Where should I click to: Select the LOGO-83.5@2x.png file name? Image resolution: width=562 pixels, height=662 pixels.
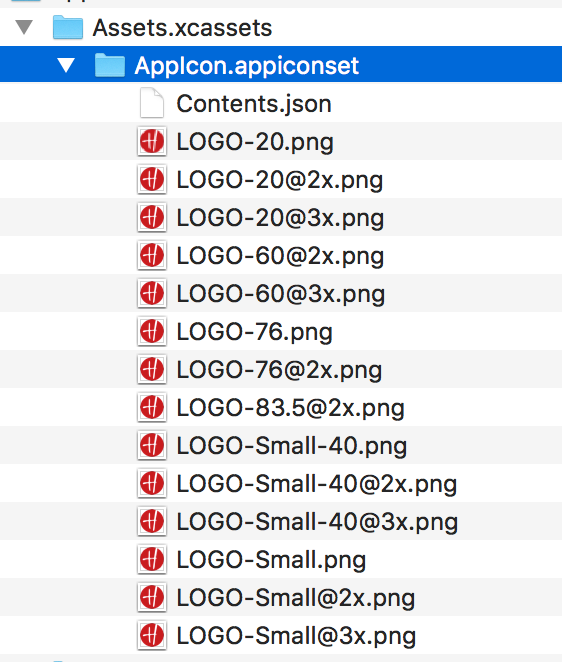point(291,408)
